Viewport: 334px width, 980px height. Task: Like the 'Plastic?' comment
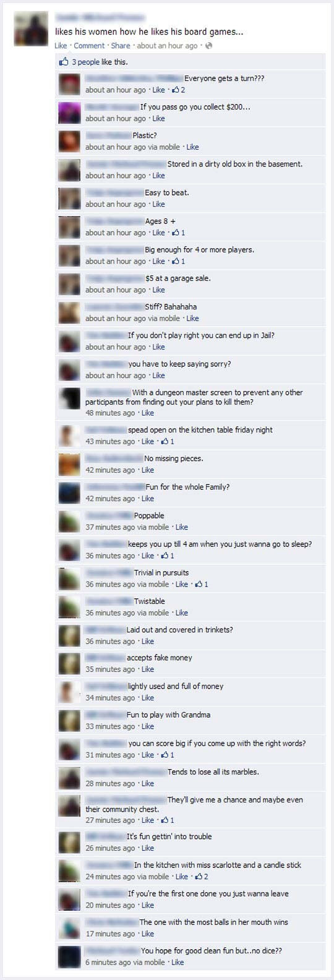pos(192,147)
